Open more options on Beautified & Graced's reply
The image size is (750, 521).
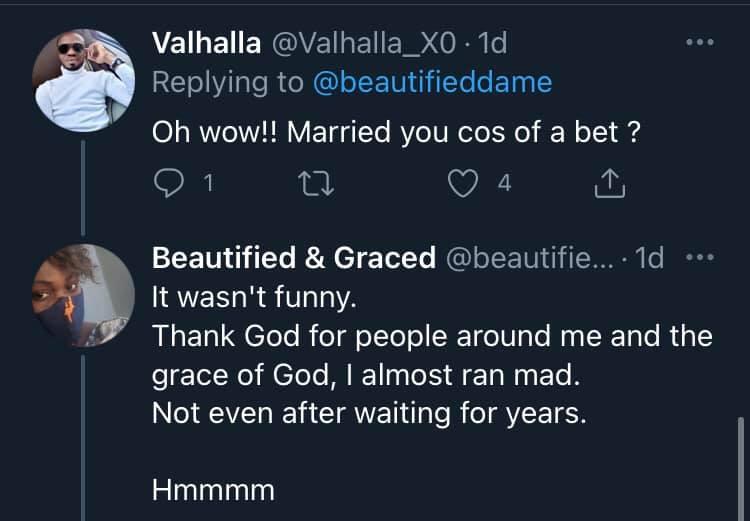click(x=699, y=257)
